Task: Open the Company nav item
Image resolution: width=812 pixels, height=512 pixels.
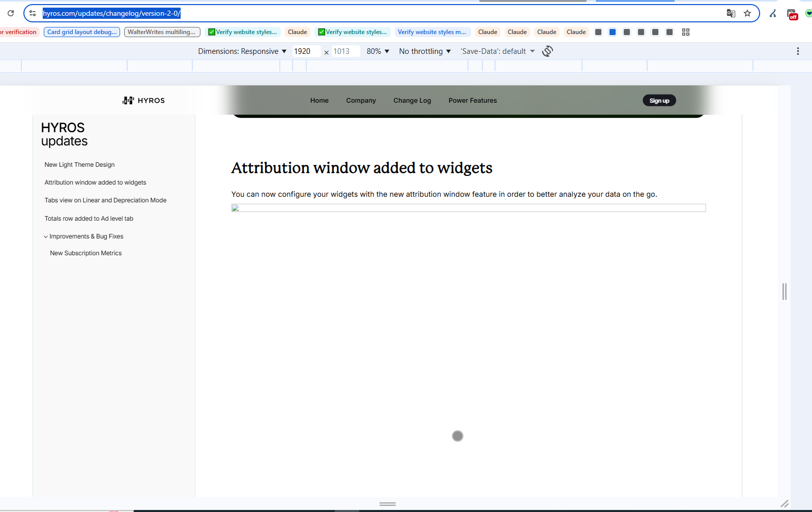Action: click(x=361, y=101)
